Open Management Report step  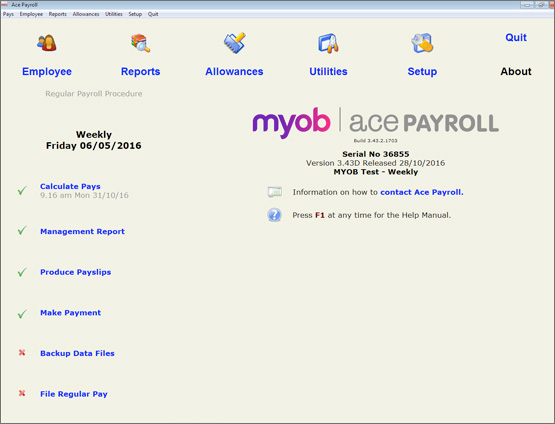82,231
